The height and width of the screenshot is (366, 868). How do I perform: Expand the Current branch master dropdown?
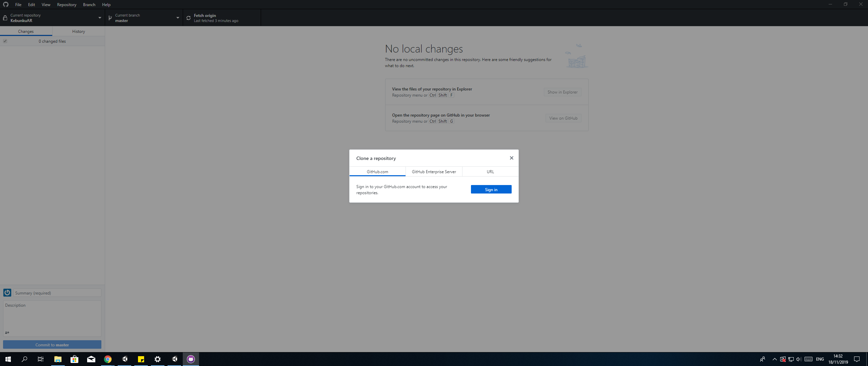144,18
